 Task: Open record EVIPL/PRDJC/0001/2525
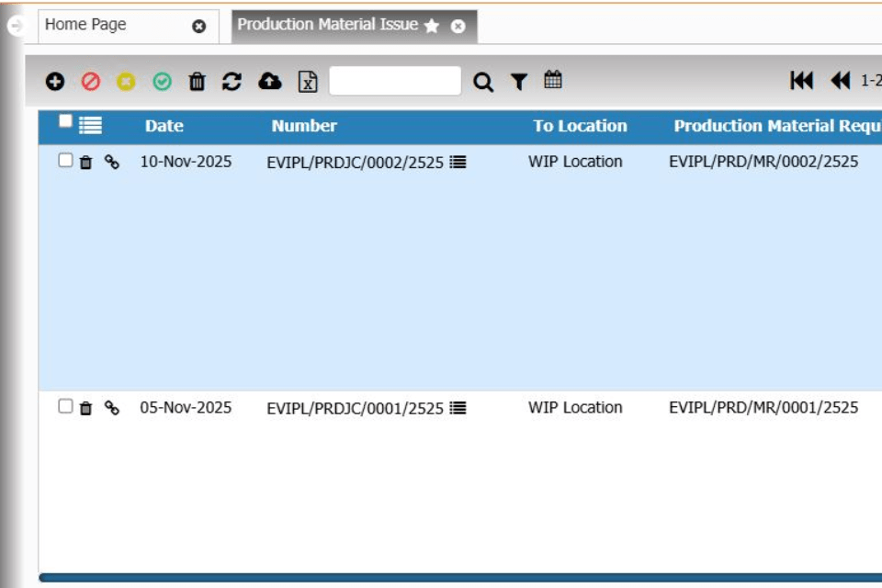point(355,409)
